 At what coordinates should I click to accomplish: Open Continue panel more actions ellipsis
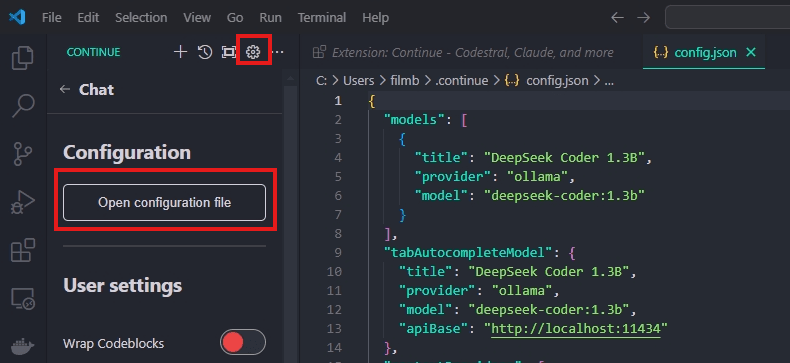coord(279,52)
